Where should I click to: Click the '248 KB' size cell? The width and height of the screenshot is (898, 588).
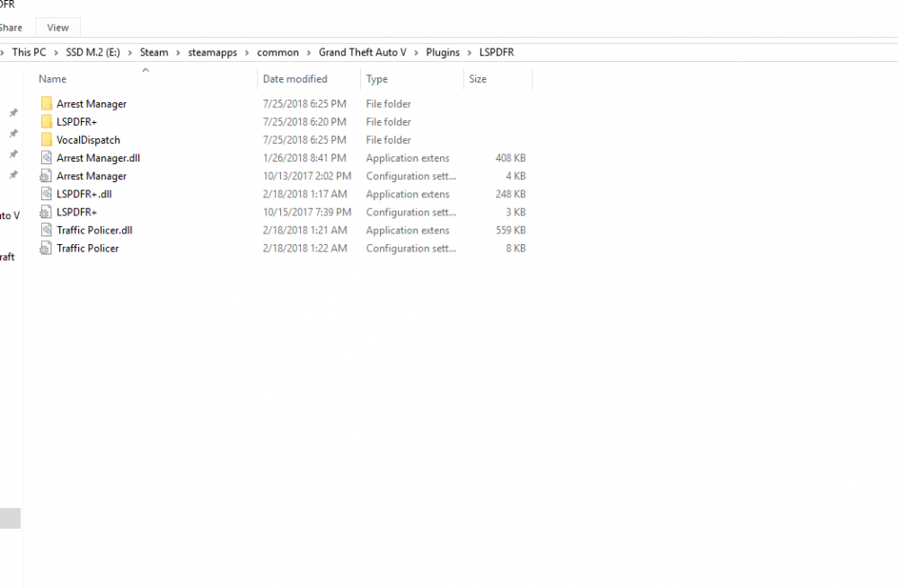coord(510,194)
